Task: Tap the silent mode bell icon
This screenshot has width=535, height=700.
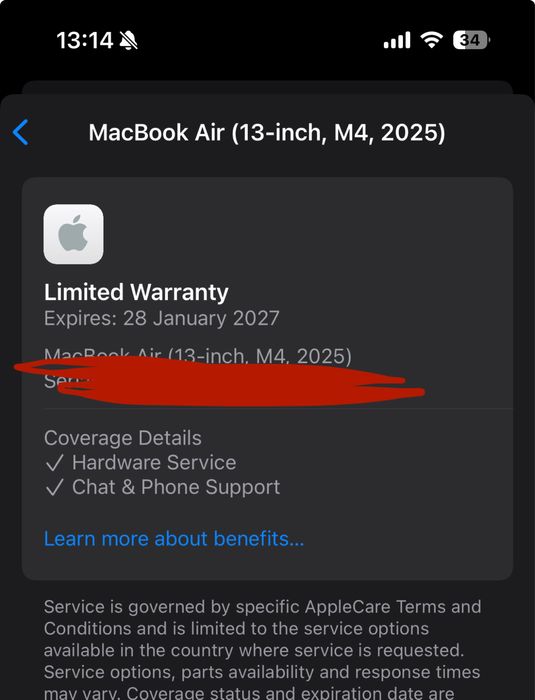Action: [x=129, y=41]
